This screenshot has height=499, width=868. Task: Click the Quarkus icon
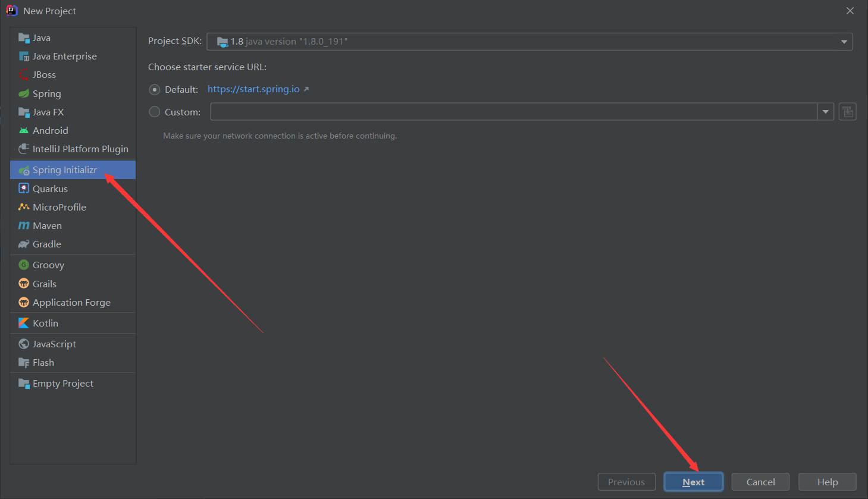(24, 189)
